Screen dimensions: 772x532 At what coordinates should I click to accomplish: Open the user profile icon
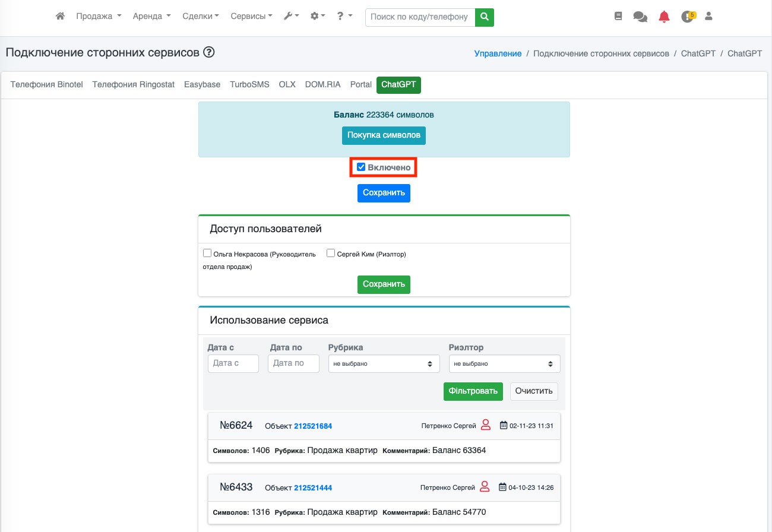click(708, 17)
